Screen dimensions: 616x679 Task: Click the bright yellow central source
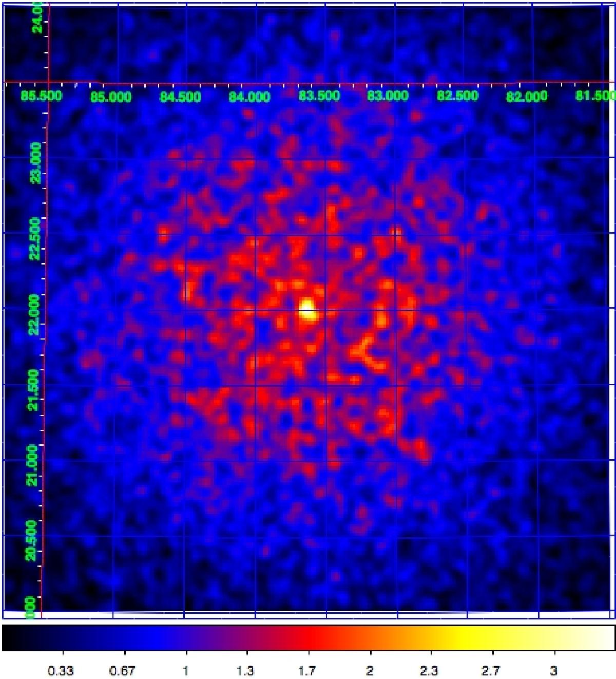pos(307,310)
